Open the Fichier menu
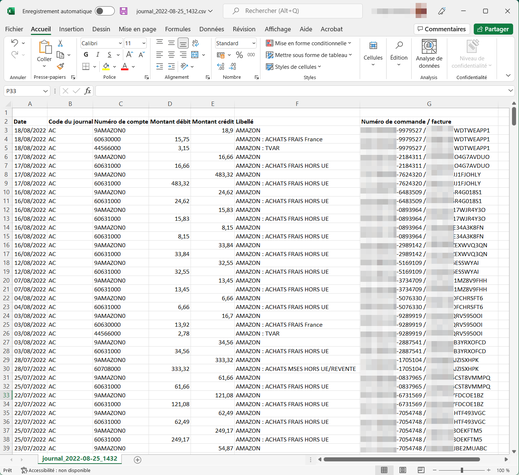This screenshot has width=519, height=475. tap(14, 29)
